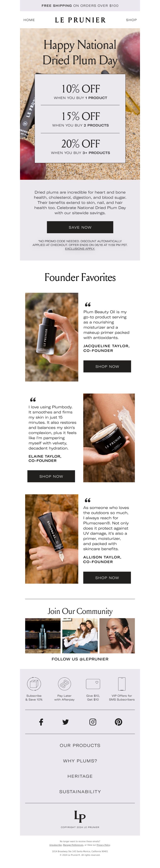Click the Pay Later Afterpay icon
This screenshot has height=868, width=160.
click(x=65, y=684)
